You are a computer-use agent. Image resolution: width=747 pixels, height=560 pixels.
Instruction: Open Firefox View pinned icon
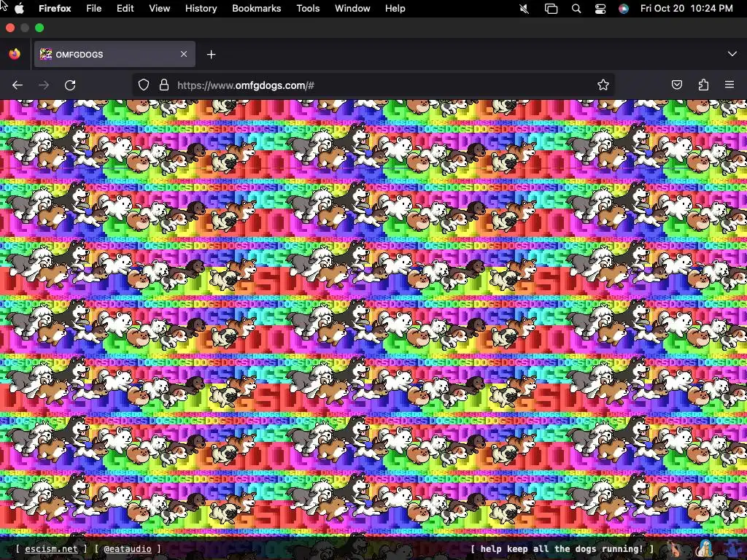[x=15, y=54]
